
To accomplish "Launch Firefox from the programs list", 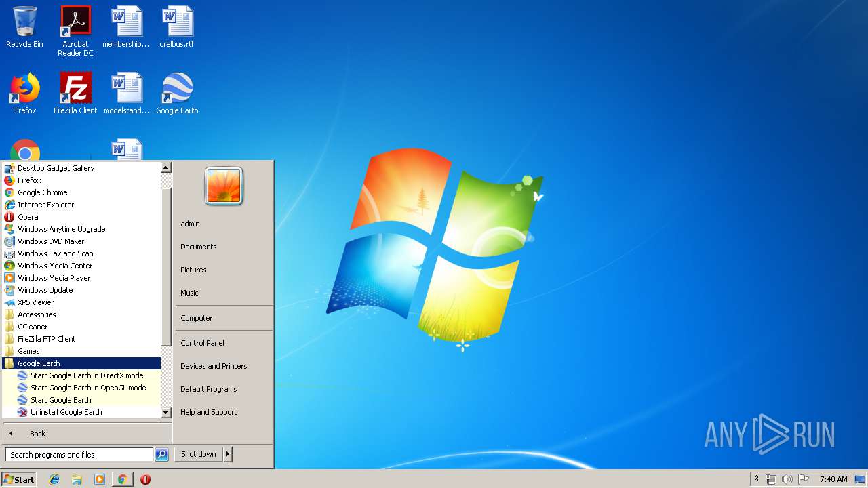I will point(81,180).
